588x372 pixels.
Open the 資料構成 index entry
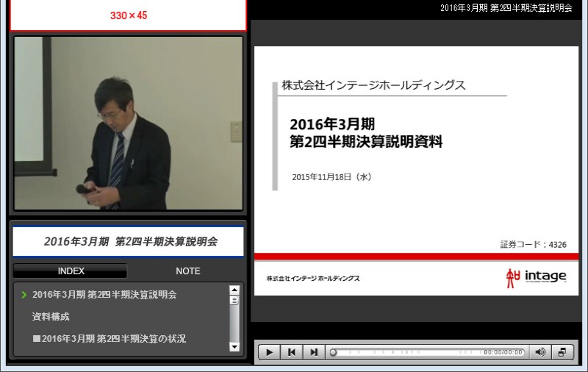click(51, 317)
